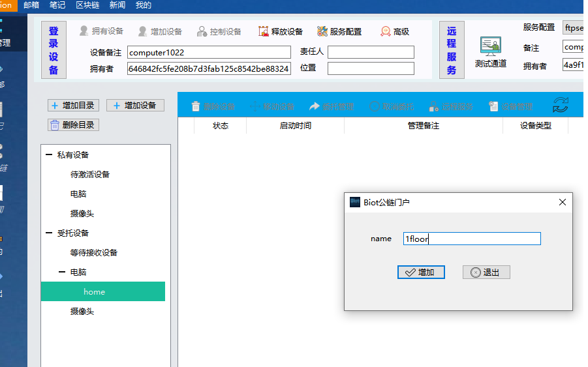Viewport: 588px width, 367px height.
Task: Click 远程服务 lock icon in blue toolbar
Action: coord(450,106)
